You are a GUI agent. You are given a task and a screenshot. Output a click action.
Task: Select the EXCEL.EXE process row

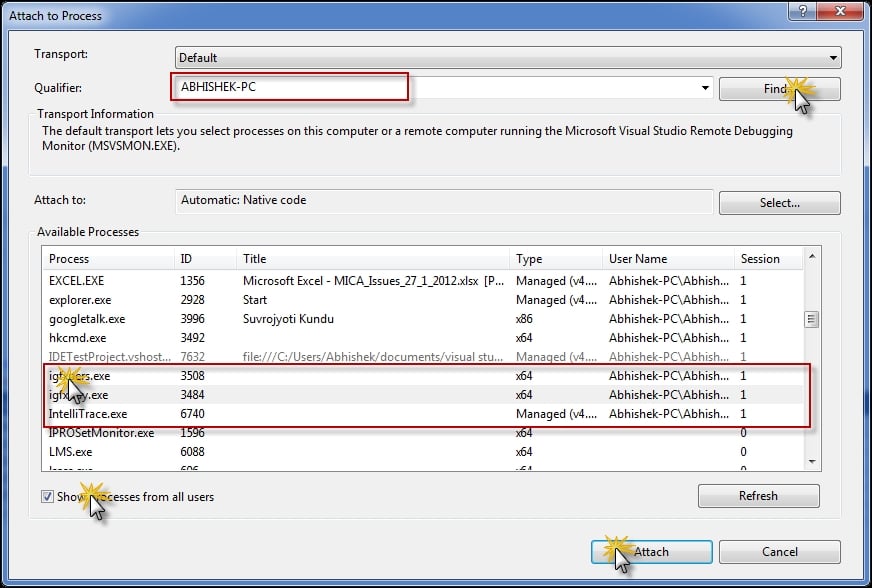(77, 281)
